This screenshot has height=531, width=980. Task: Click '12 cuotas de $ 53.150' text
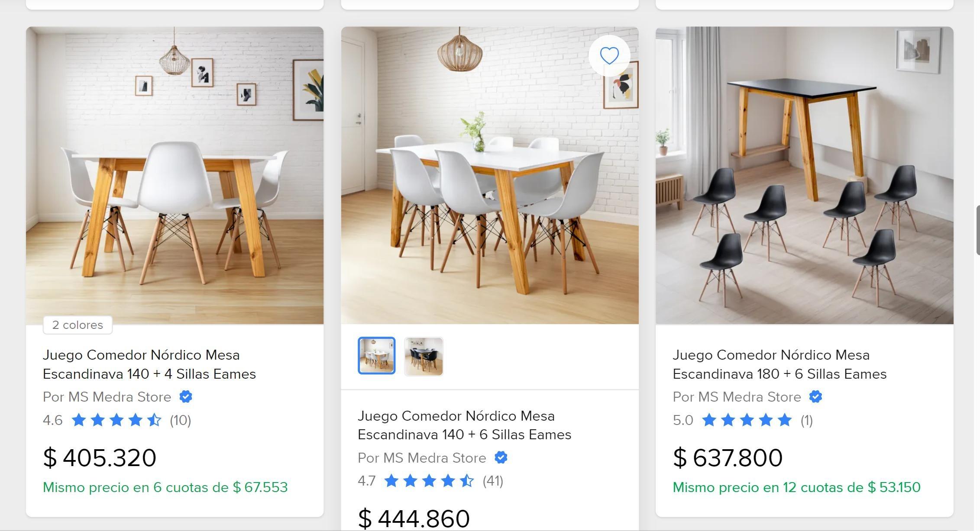[852, 487]
